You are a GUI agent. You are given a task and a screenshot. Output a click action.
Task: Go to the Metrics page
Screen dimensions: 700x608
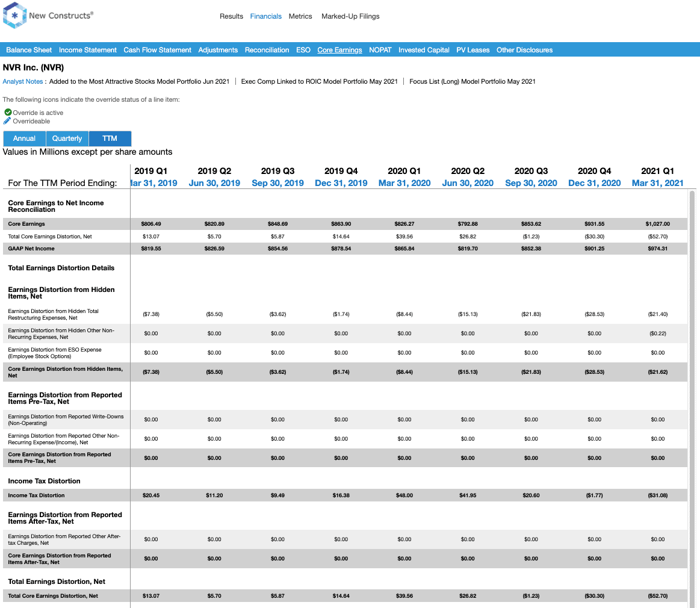300,16
